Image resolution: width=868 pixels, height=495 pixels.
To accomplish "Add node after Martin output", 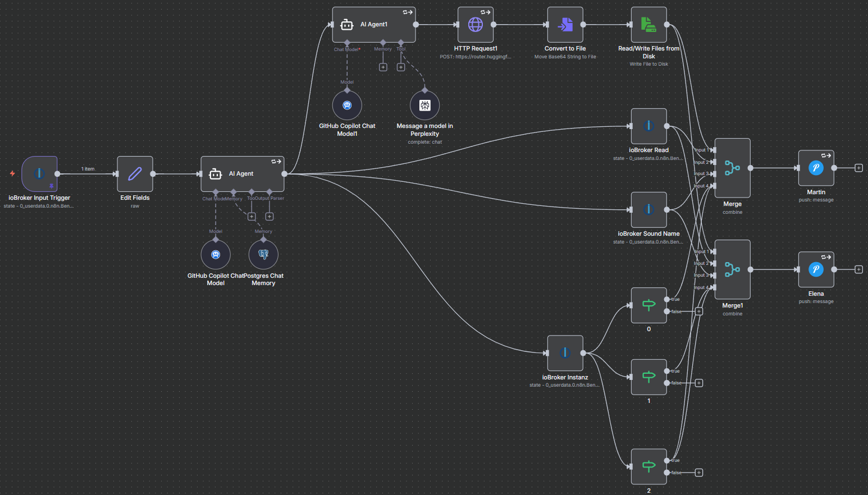I will [858, 168].
